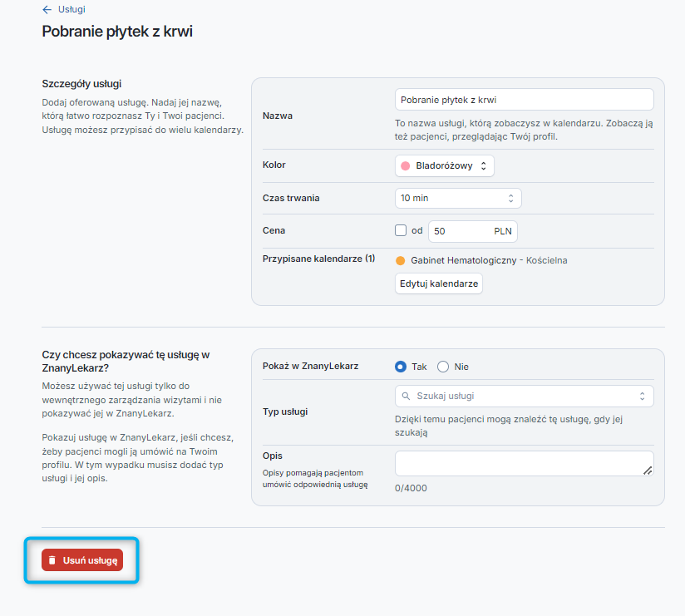Open the Bladoróżowy color dropdown
685x616 pixels.
click(x=444, y=165)
